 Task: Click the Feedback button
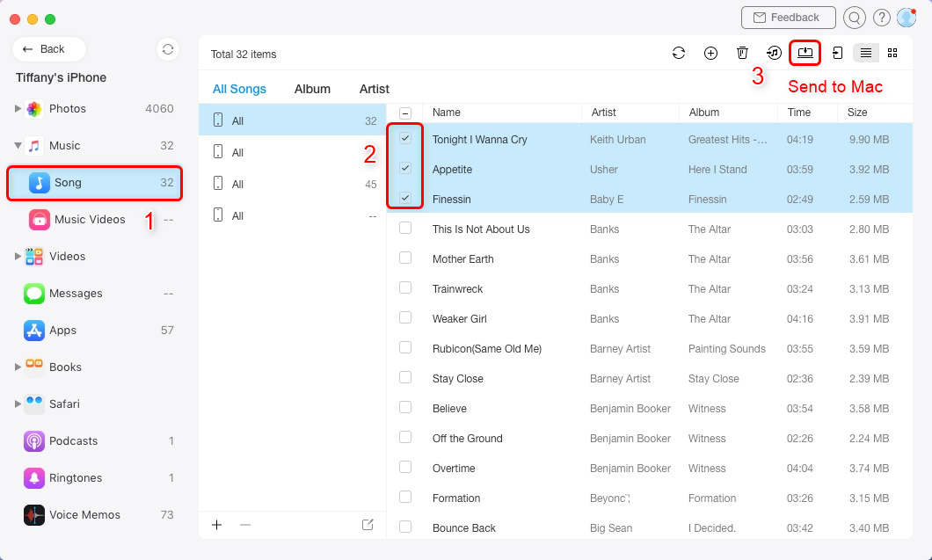[788, 18]
